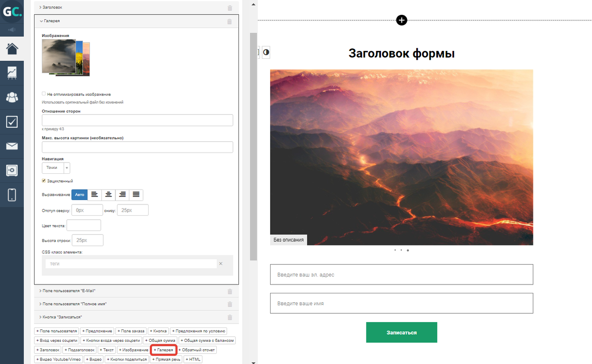Open the safe finances sidebar icon
This screenshot has height=364, width=592.
(x=12, y=170)
